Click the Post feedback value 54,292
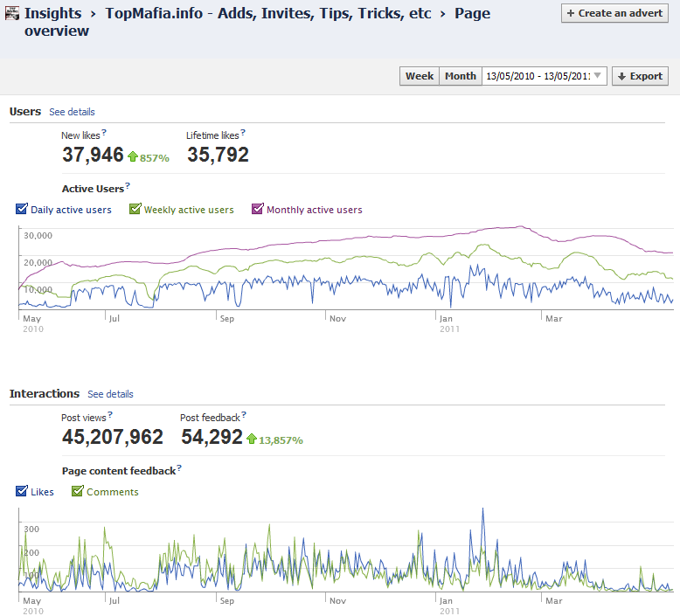 coord(212,437)
